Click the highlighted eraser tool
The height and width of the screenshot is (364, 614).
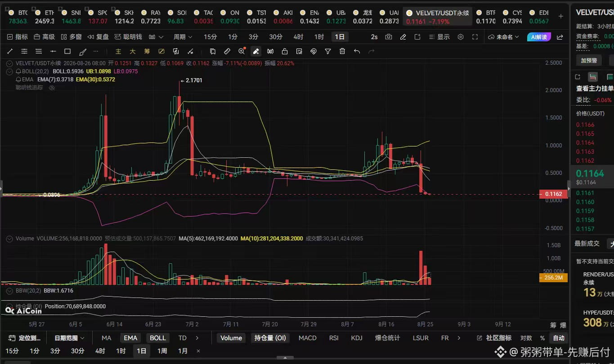click(256, 51)
